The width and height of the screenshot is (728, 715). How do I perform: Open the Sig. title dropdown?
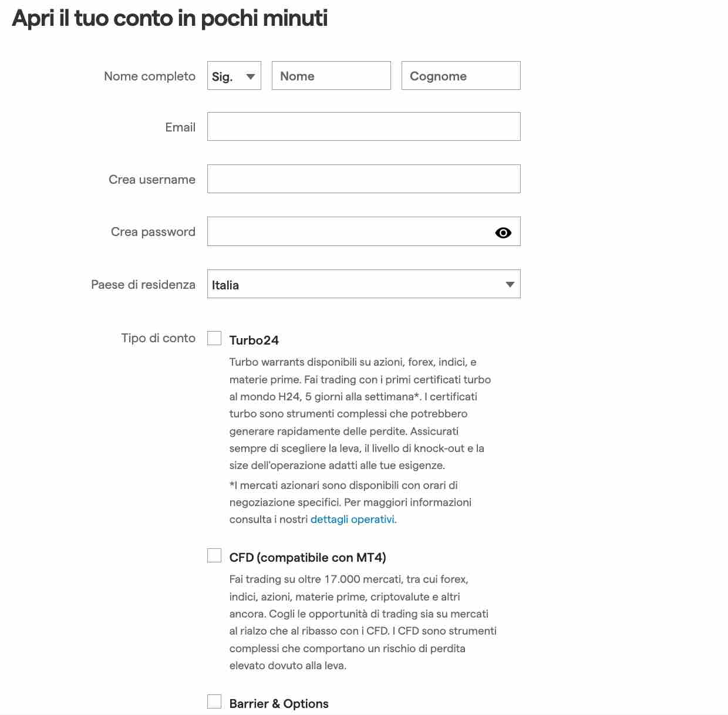pyautogui.click(x=234, y=76)
